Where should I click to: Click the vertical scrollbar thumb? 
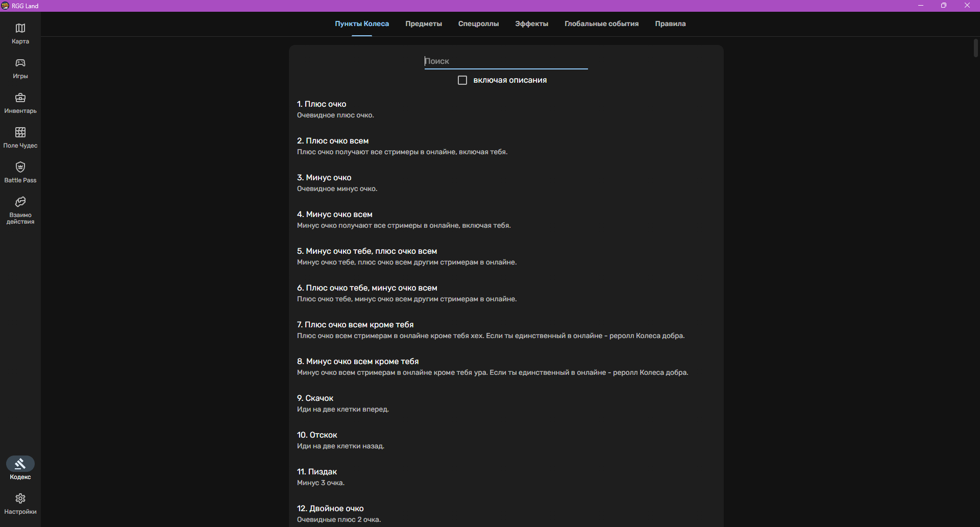[x=975, y=47]
